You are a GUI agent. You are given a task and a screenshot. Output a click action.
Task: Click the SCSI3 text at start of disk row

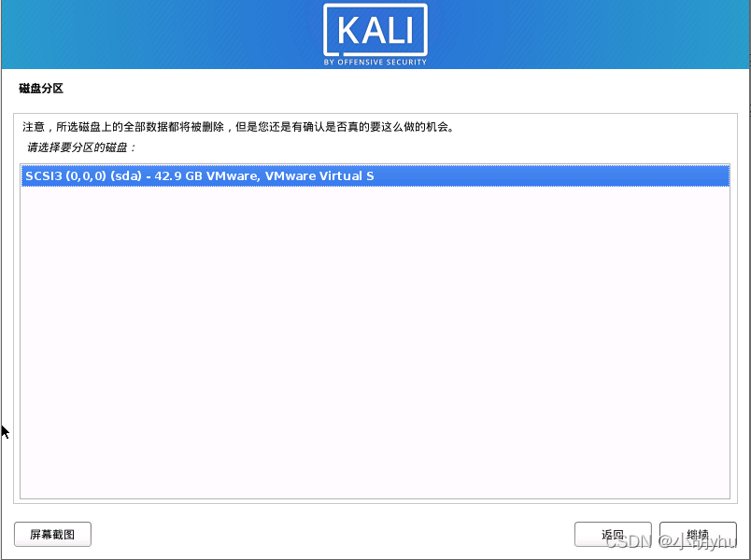(x=44, y=175)
